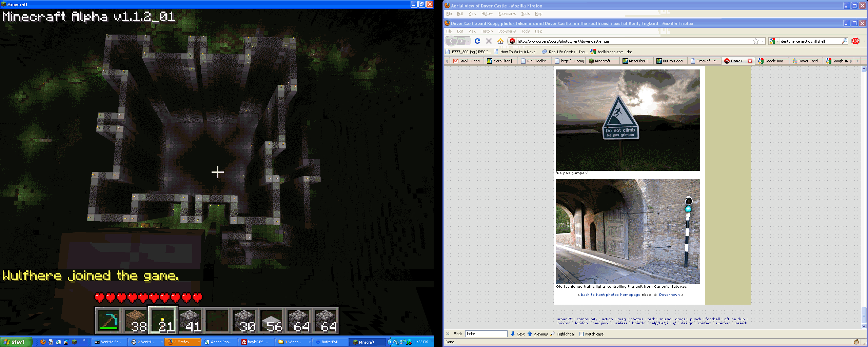Screen dimensions: 868x347
Task: Open 'Real Life Comics' bookmark
Action: [565, 52]
